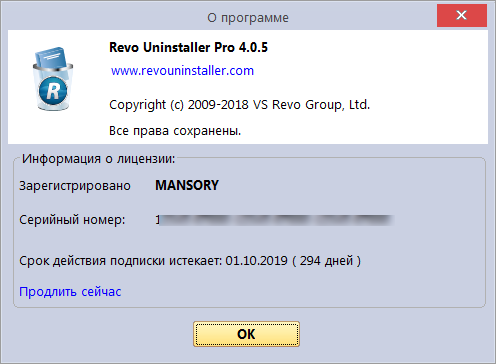This screenshot has width=496, height=364.
Task: Click the 'Срок действия подписки истекает' line
Action: click(190, 261)
